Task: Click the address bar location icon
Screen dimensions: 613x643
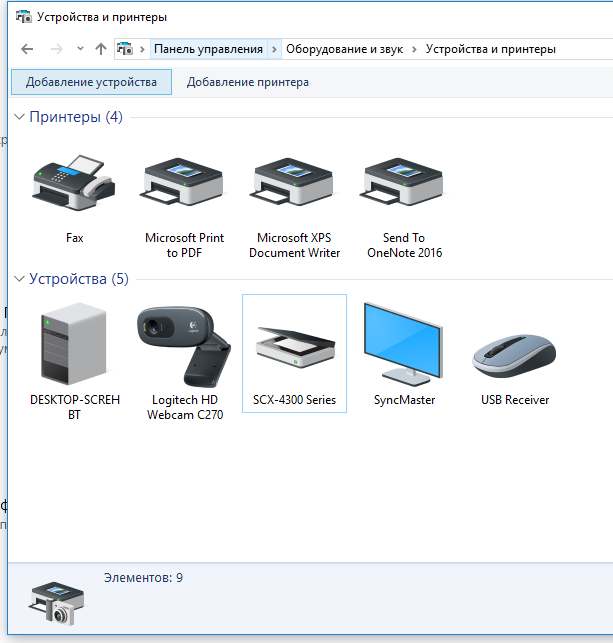Action: pos(125,49)
